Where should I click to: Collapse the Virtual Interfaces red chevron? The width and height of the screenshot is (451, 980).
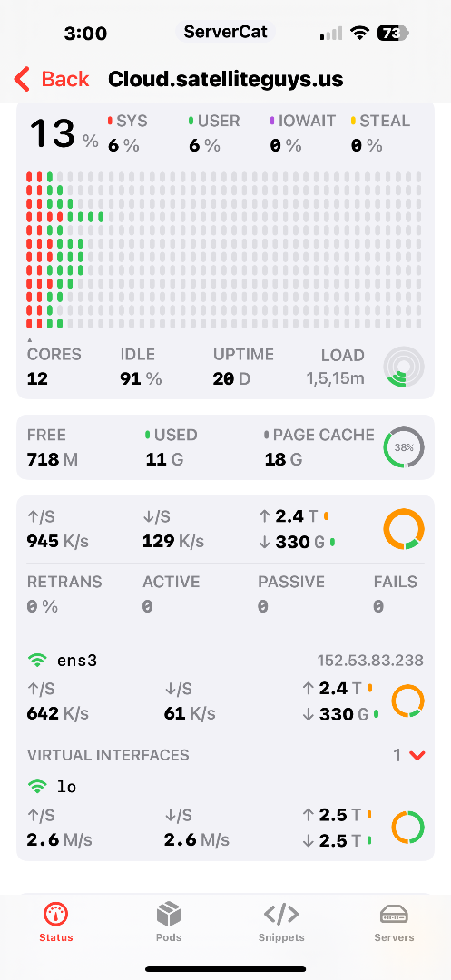pyautogui.click(x=417, y=756)
